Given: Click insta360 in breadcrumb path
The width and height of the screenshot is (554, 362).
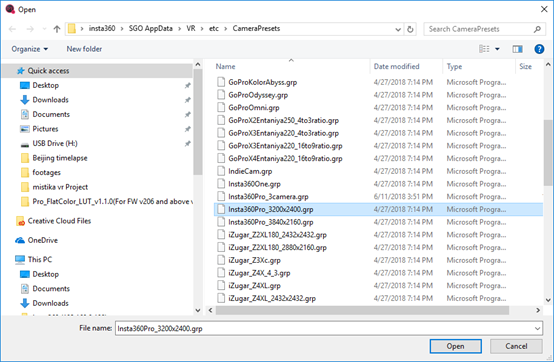Looking at the screenshot, I should pyautogui.click(x=102, y=29).
